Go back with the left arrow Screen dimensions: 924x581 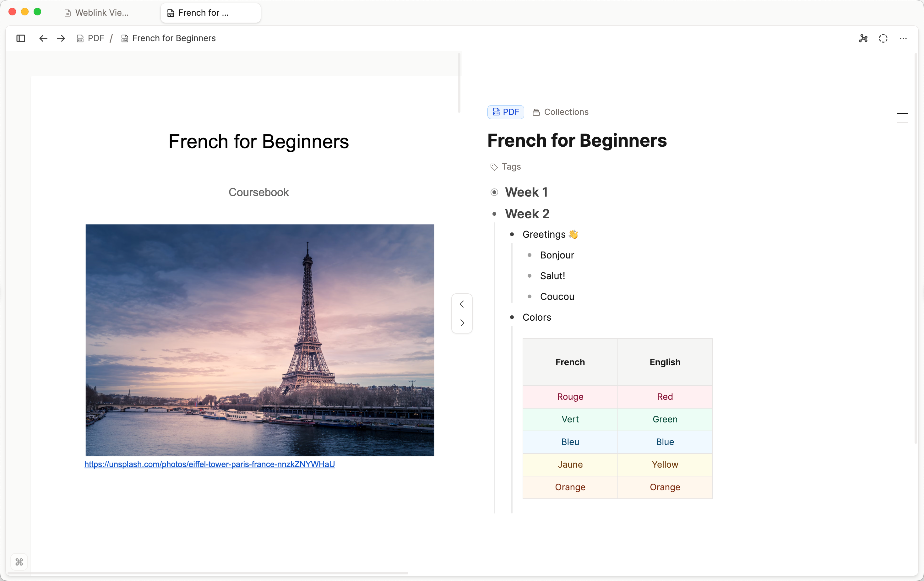click(x=43, y=38)
